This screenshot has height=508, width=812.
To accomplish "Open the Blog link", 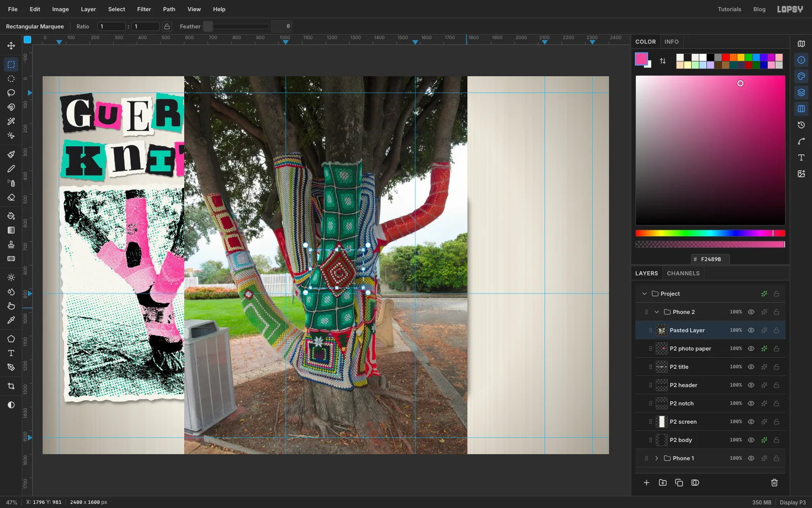I will tap(759, 9).
